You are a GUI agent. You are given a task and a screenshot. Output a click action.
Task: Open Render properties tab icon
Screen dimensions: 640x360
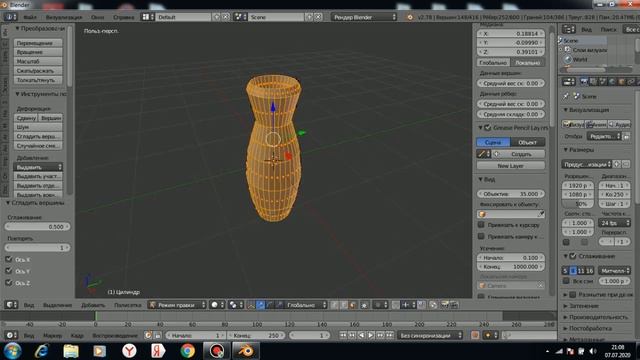click(584, 82)
